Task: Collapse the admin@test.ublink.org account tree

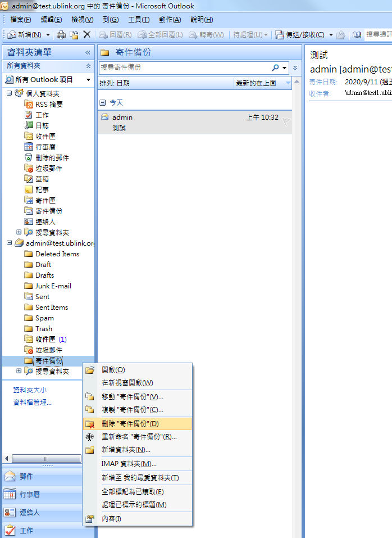Action: coord(9,243)
